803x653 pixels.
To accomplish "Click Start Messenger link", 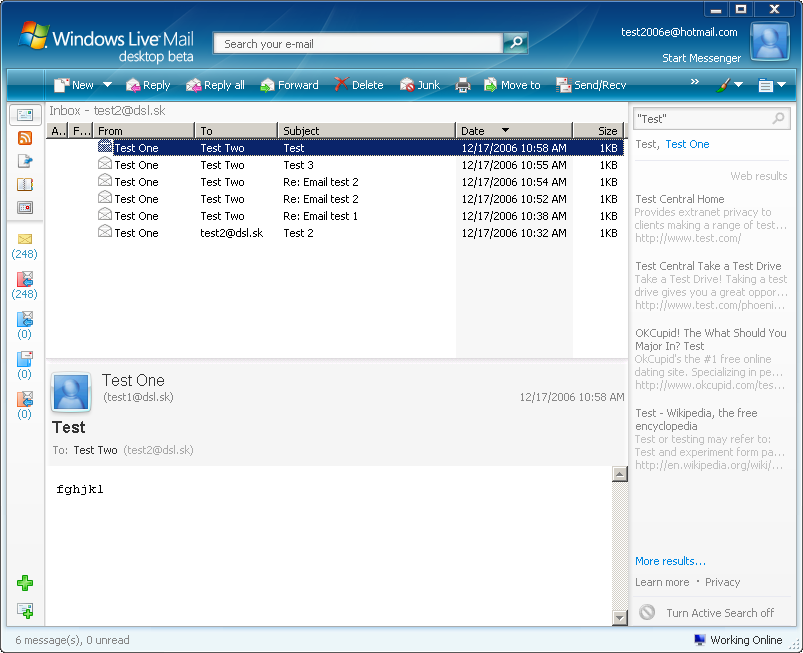I will click(701, 58).
